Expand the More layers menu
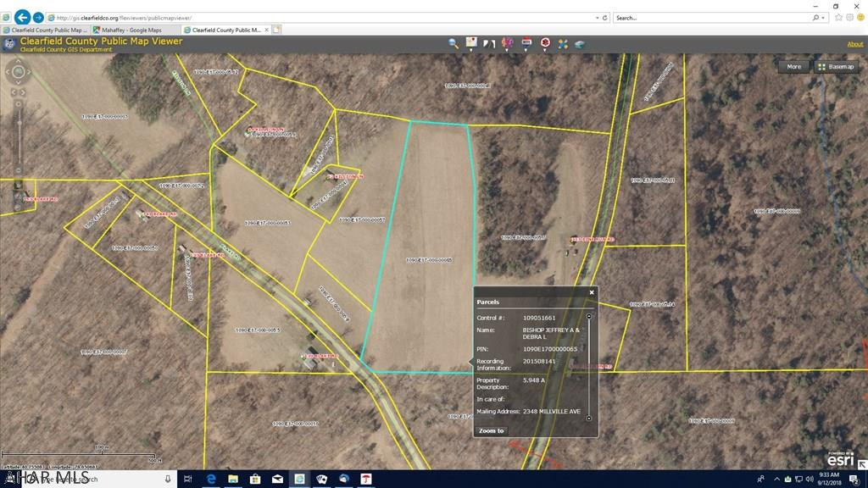 pos(793,66)
